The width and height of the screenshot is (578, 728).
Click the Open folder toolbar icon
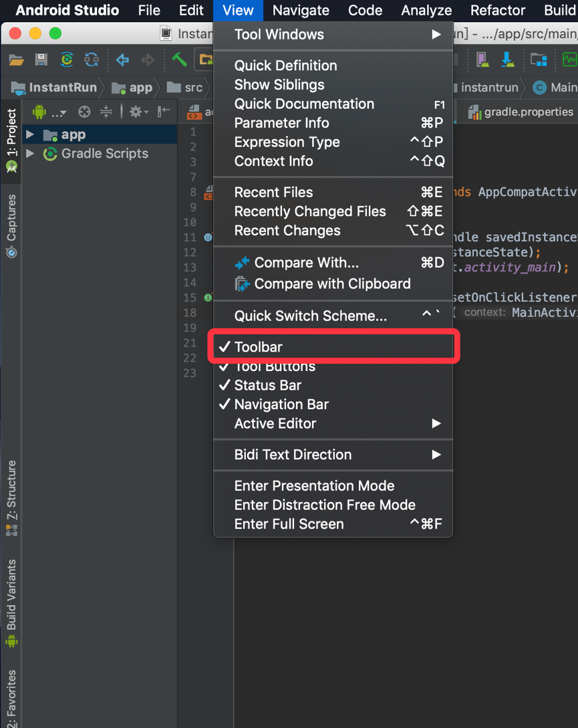click(x=16, y=60)
